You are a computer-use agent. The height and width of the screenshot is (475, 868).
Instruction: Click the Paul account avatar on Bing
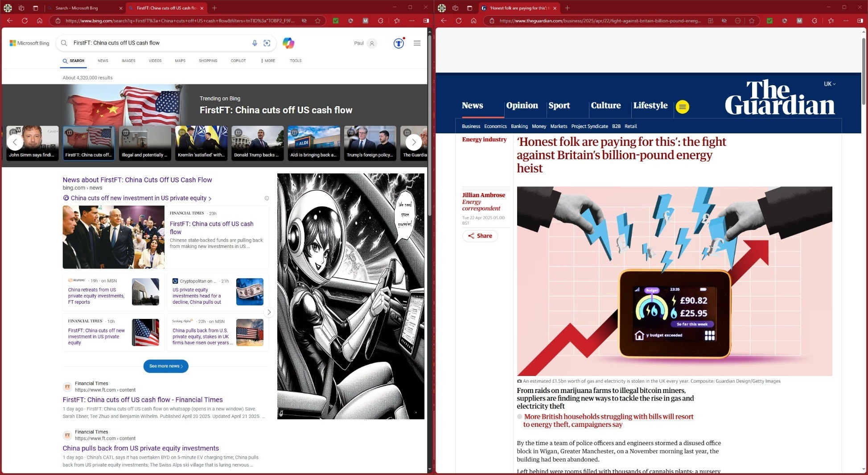click(x=372, y=43)
